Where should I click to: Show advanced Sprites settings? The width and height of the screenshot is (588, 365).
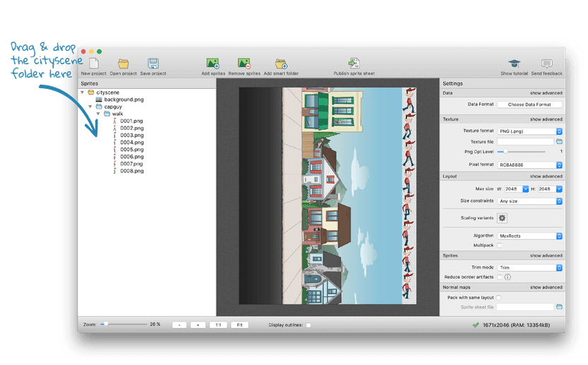(x=546, y=256)
